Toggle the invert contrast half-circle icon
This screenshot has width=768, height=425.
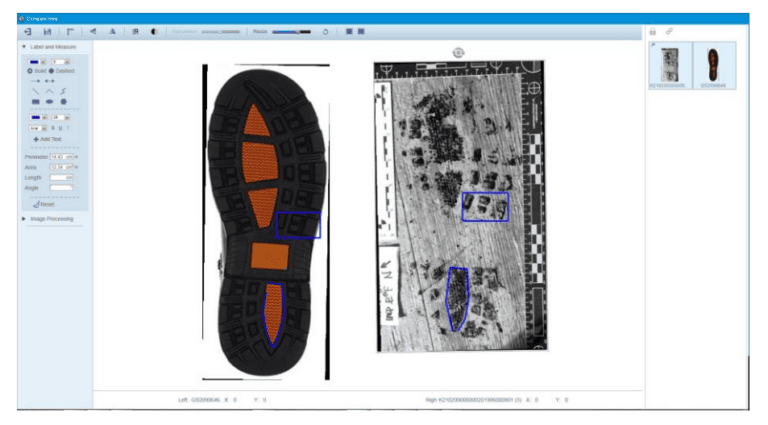[x=154, y=32]
